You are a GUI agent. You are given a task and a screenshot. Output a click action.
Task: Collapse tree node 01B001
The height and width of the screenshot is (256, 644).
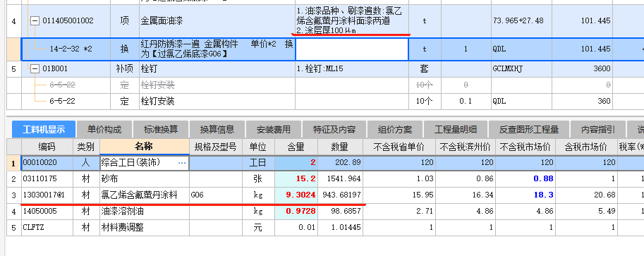click(x=35, y=68)
